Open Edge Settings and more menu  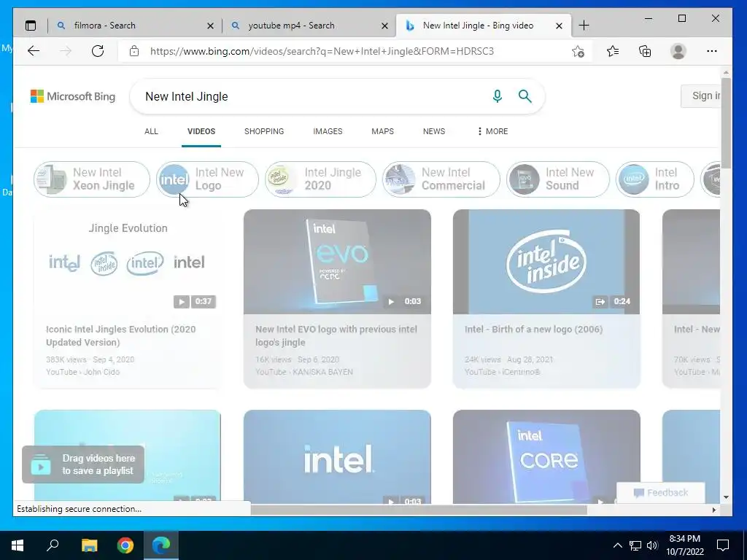712,51
